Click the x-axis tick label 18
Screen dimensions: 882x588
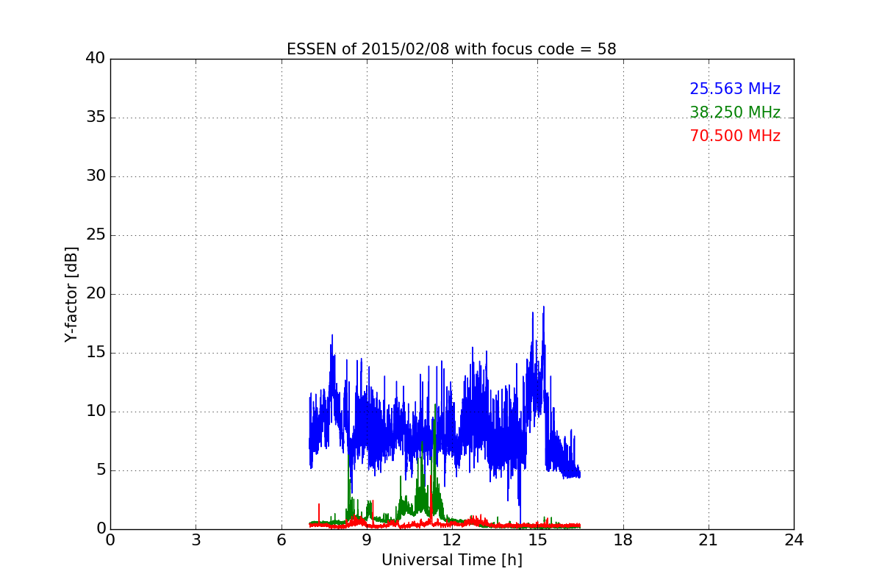click(x=623, y=539)
